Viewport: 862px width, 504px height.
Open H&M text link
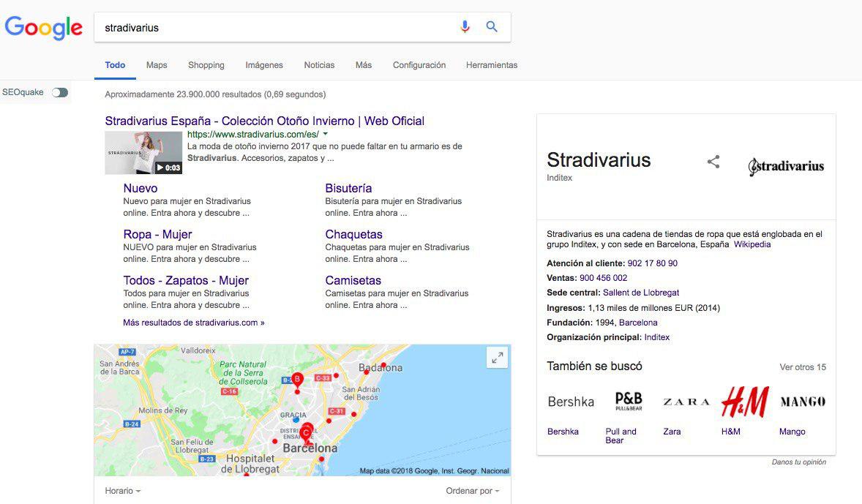[730, 432]
